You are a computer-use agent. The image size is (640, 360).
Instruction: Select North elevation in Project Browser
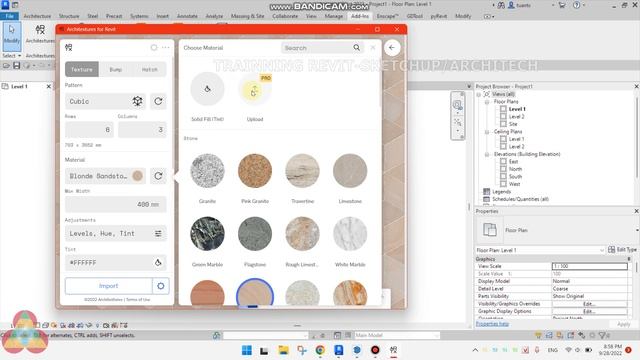[x=515, y=169]
